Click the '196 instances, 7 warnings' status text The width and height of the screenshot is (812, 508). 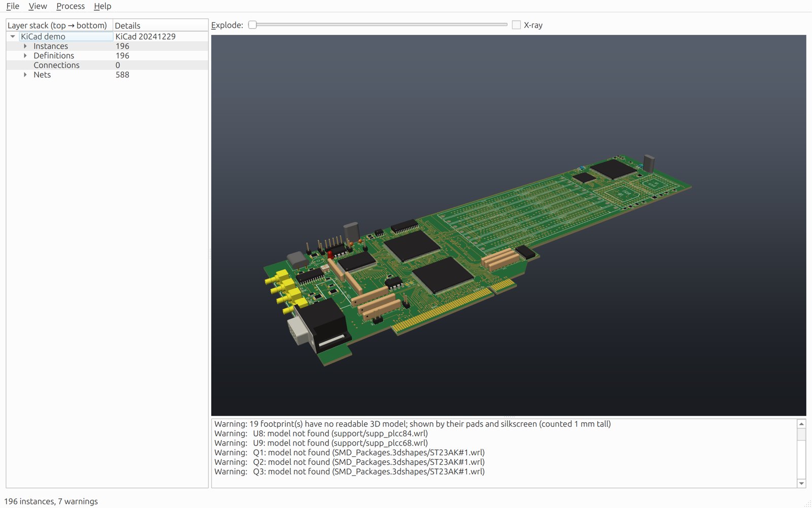click(x=51, y=501)
